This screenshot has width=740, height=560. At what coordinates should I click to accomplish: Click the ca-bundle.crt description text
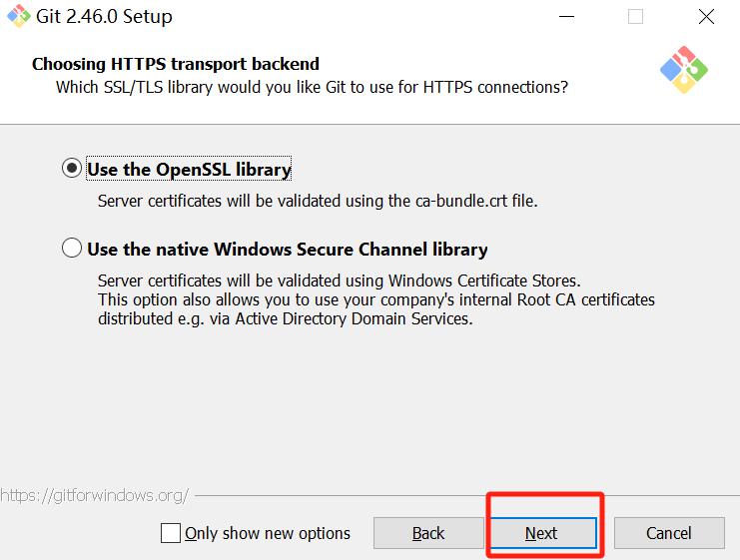click(318, 201)
